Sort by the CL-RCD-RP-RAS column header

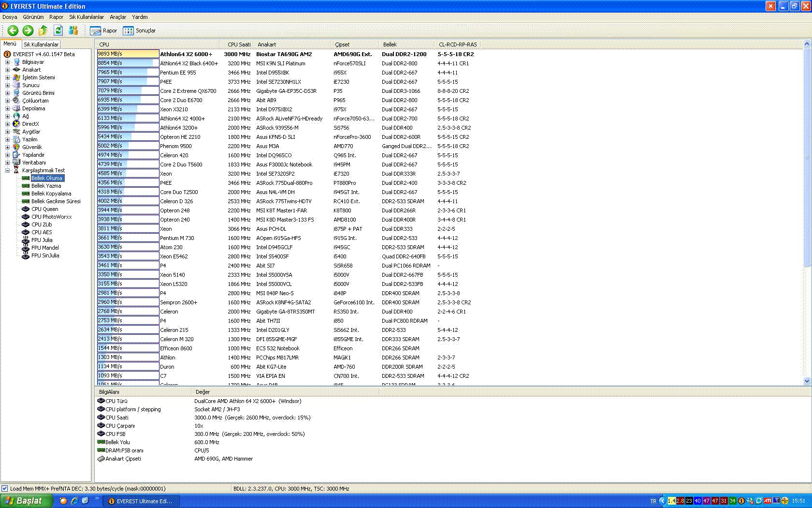tap(458, 45)
